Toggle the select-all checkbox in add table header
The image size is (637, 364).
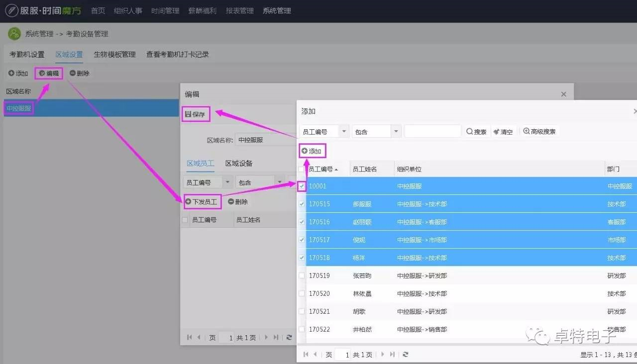coord(302,169)
